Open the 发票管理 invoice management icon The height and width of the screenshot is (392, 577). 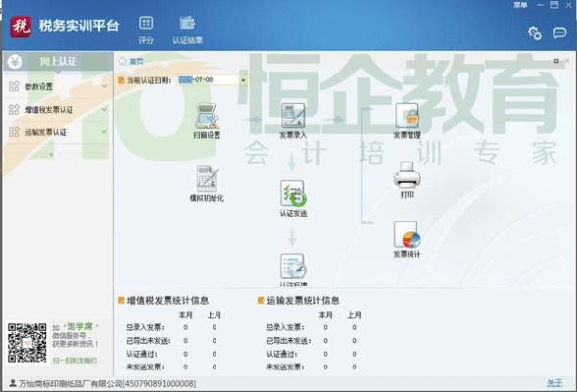point(407,122)
